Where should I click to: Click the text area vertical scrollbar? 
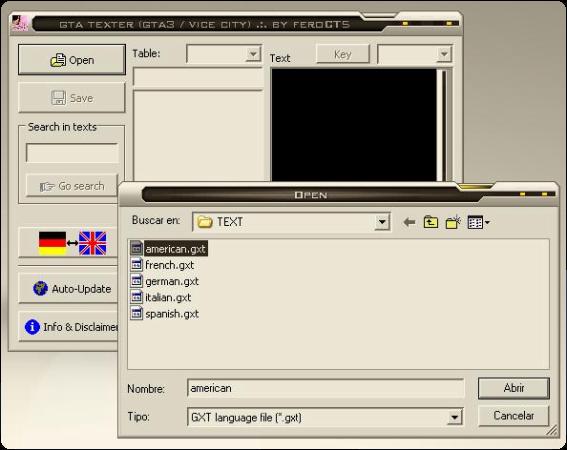[444, 125]
